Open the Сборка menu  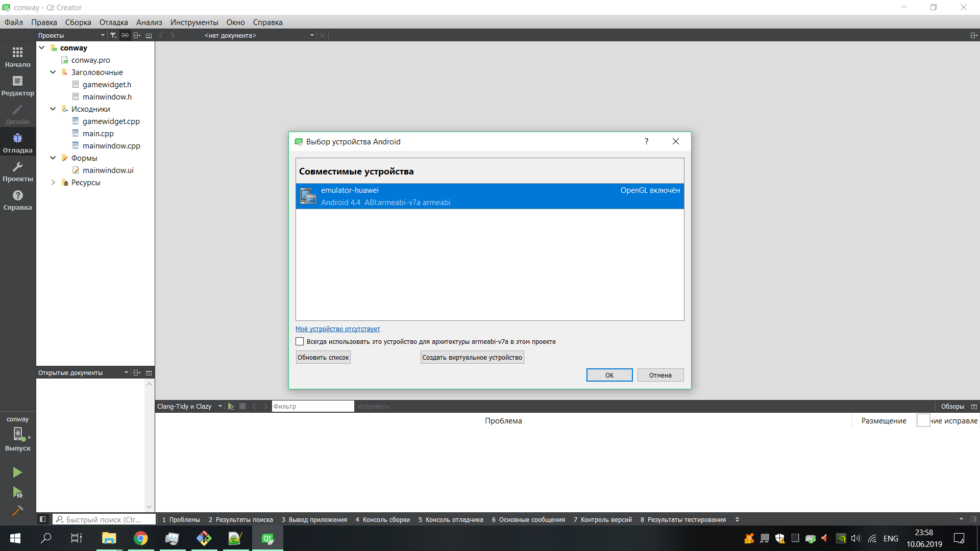[78, 22]
